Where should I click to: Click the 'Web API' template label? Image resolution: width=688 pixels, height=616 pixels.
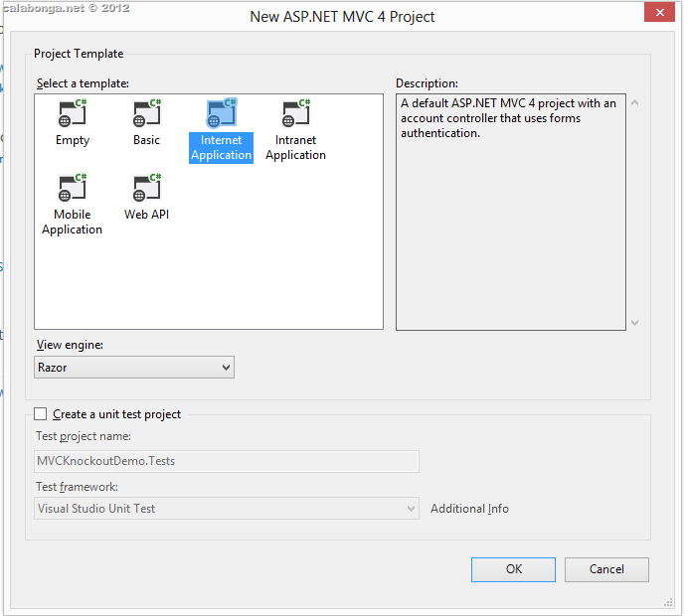pos(146,215)
